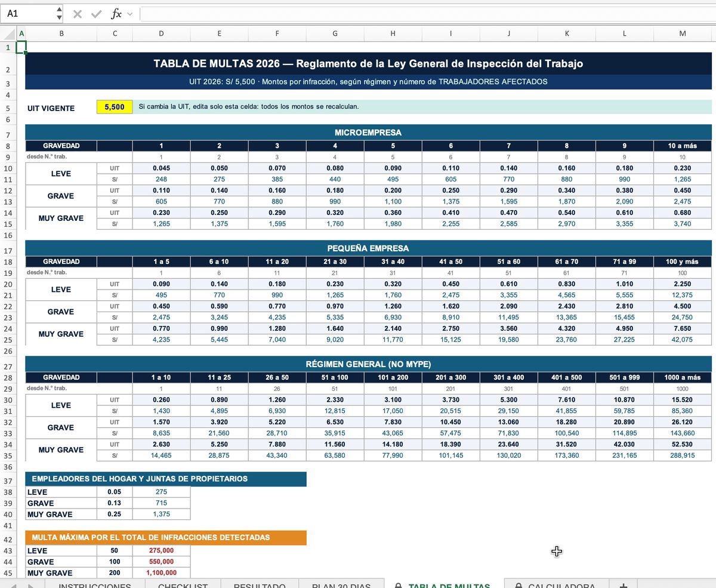The width and height of the screenshot is (716, 588).
Task: Select column H header
Action: pyautogui.click(x=393, y=33)
